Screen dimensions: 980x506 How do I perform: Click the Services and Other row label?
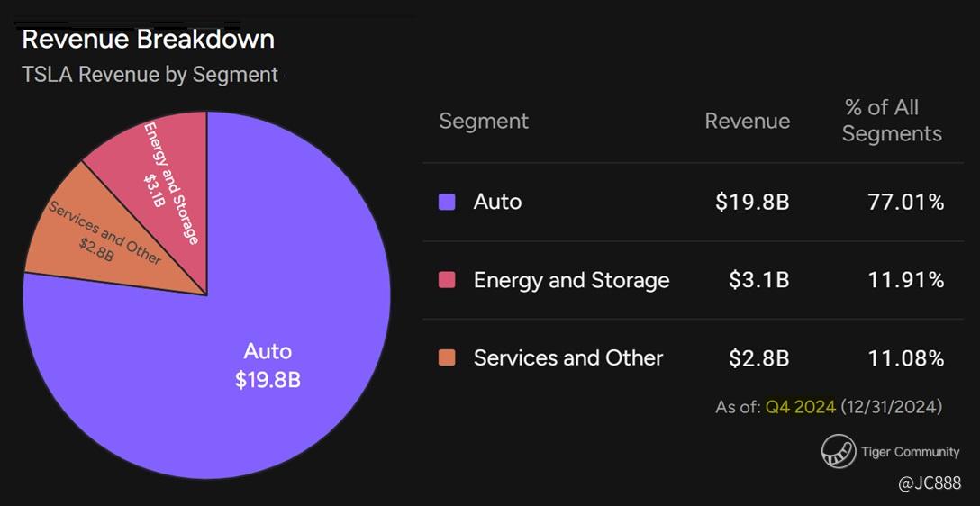(568, 357)
